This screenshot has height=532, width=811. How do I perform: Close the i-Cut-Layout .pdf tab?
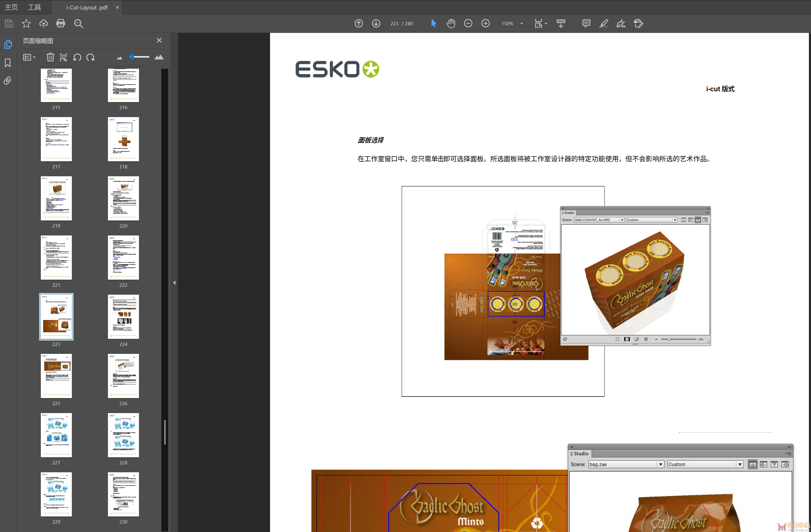(117, 7)
